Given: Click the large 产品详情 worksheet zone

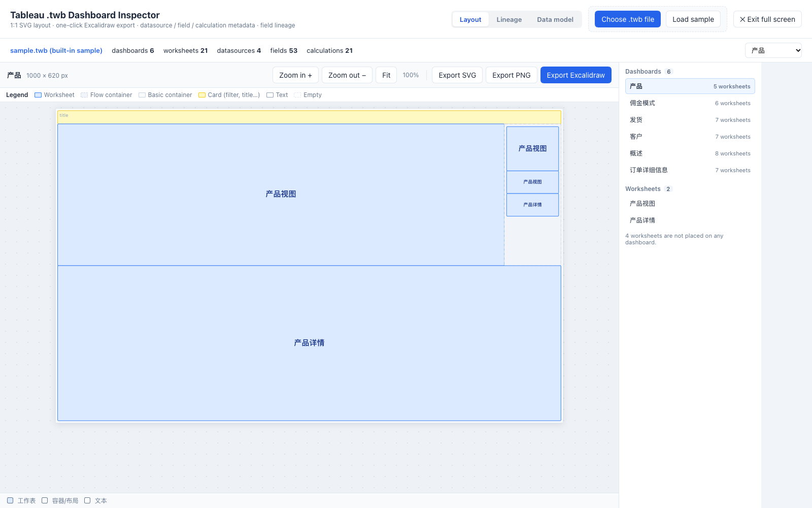Looking at the screenshot, I should point(309,343).
